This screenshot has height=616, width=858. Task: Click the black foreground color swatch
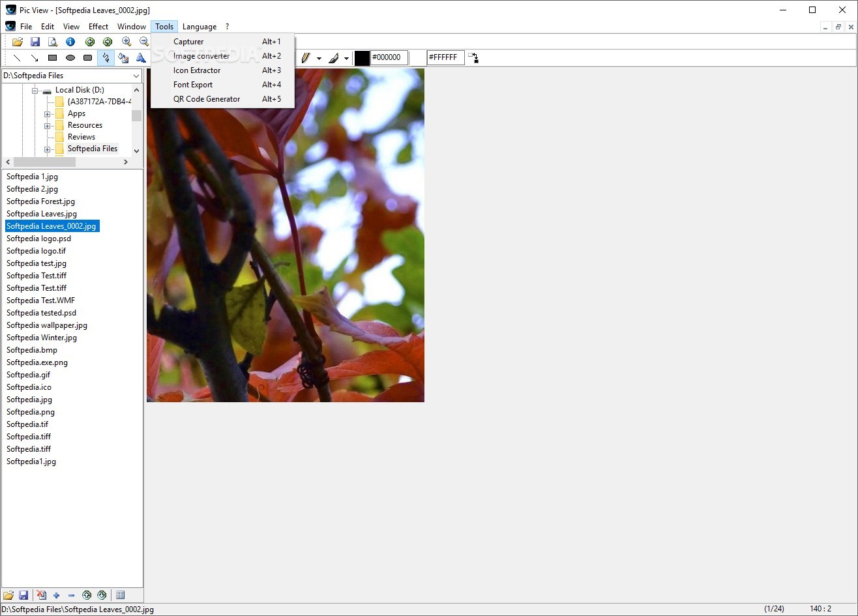coord(362,58)
